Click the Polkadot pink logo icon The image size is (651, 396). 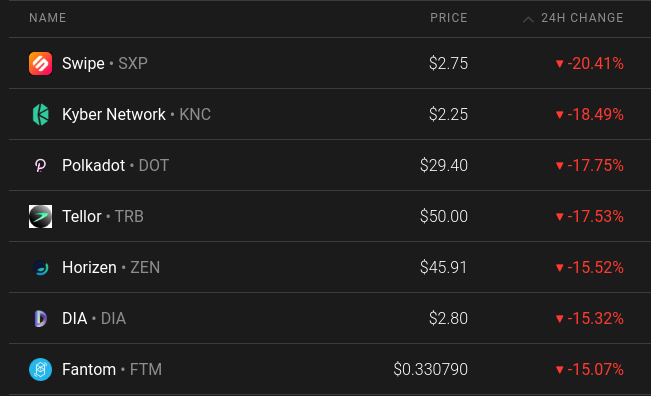coord(40,166)
